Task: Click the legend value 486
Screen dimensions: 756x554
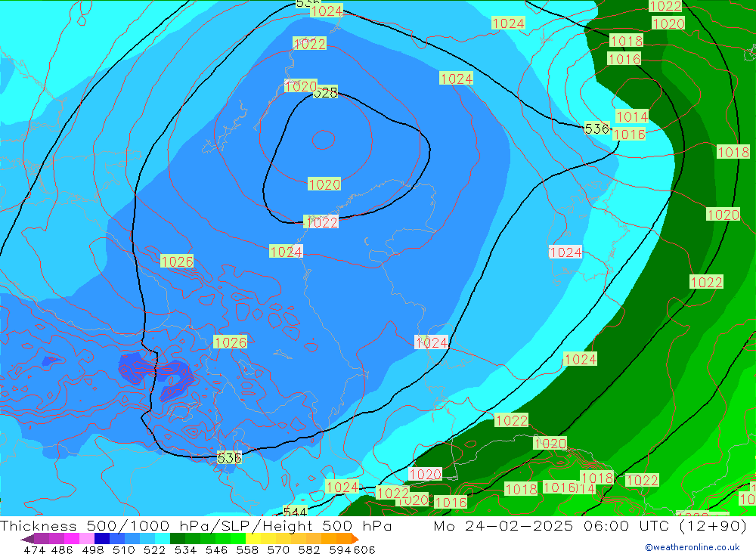Action: pyautogui.click(x=62, y=549)
